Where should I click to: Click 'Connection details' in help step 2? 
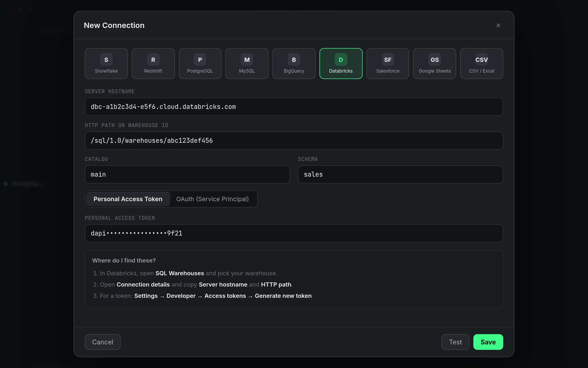(143, 285)
